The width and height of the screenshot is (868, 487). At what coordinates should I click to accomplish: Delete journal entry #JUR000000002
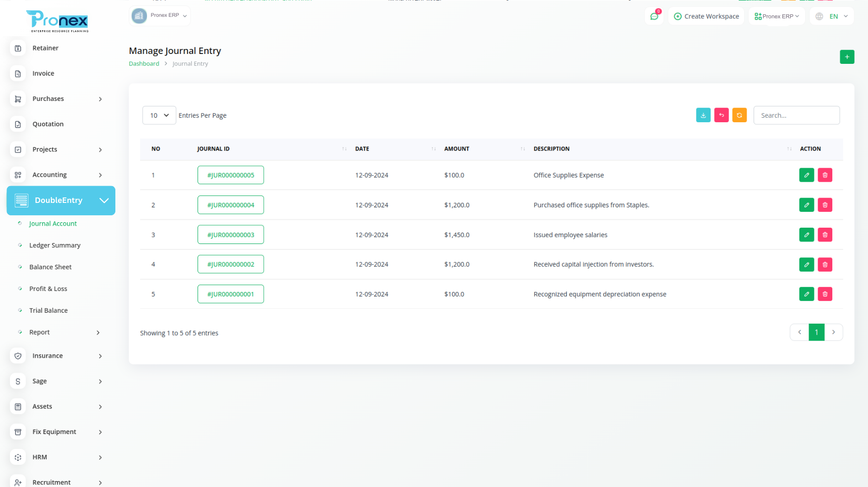[x=825, y=264]
